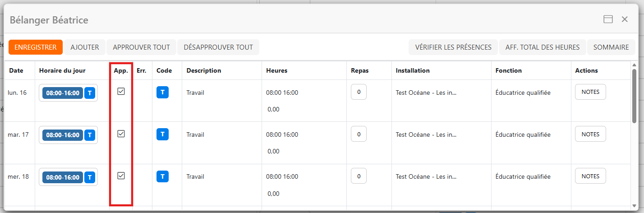
Task: Click the vertical scrollbar of the table
Action: pyautogui.click(x=634, y=95)
